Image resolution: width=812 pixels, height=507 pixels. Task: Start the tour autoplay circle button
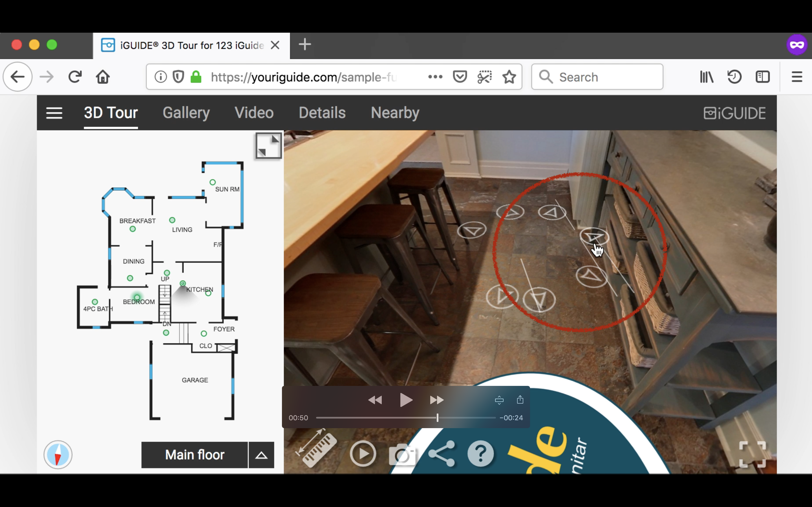tap(363, 454)
